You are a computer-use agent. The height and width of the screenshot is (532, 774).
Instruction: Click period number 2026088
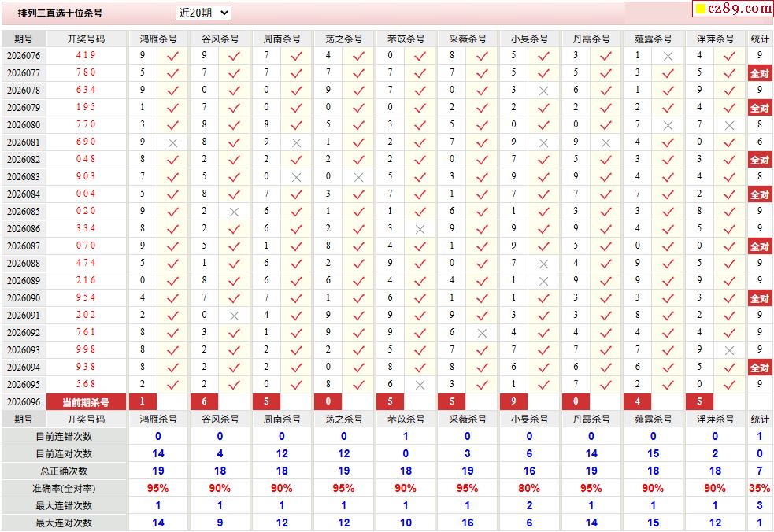tap(24, 264)
